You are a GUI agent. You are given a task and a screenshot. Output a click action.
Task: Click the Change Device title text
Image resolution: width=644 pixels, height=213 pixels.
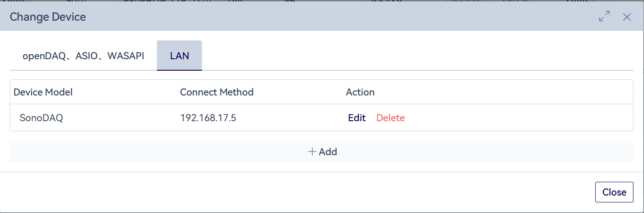[48, 17]
